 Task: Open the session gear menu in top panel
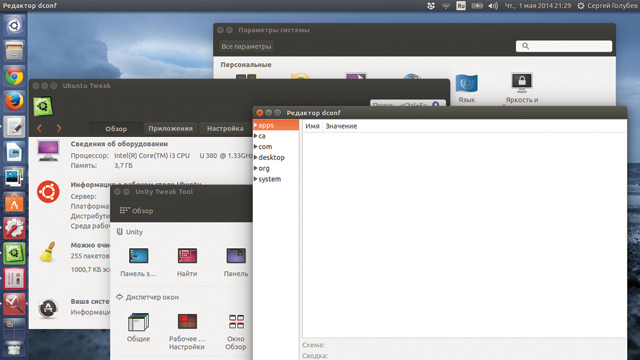(581, 6)
